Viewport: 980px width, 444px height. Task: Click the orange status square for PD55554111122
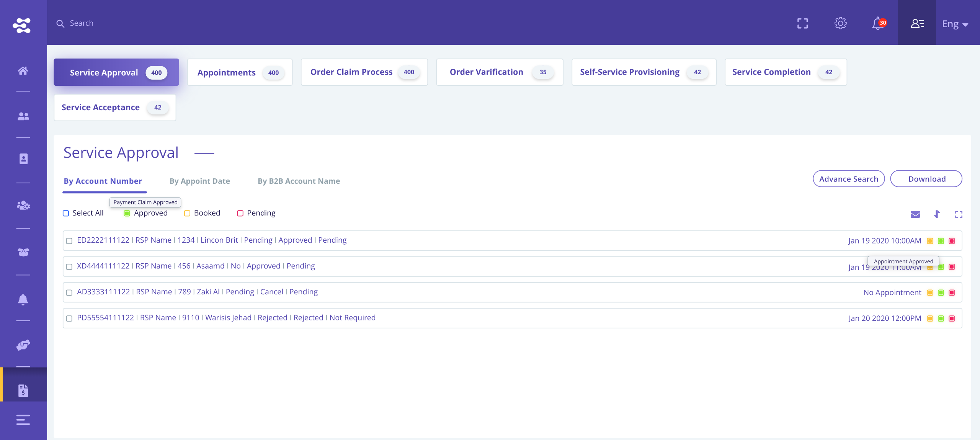[x=930, y=319]
